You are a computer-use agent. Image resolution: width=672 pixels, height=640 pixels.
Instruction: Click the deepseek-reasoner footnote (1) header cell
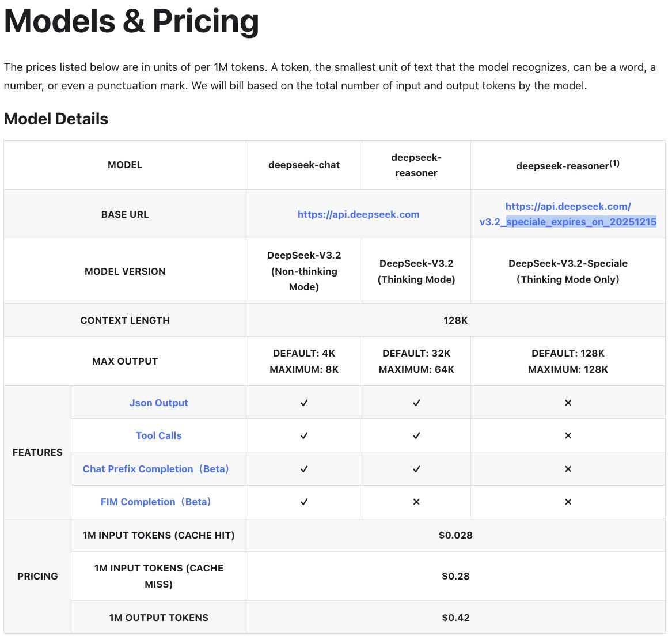(568, 165)
